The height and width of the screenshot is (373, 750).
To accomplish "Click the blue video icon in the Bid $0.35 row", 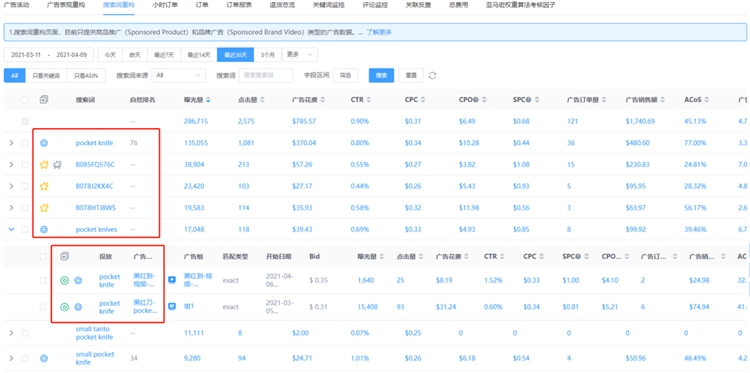I will [172, 279].
